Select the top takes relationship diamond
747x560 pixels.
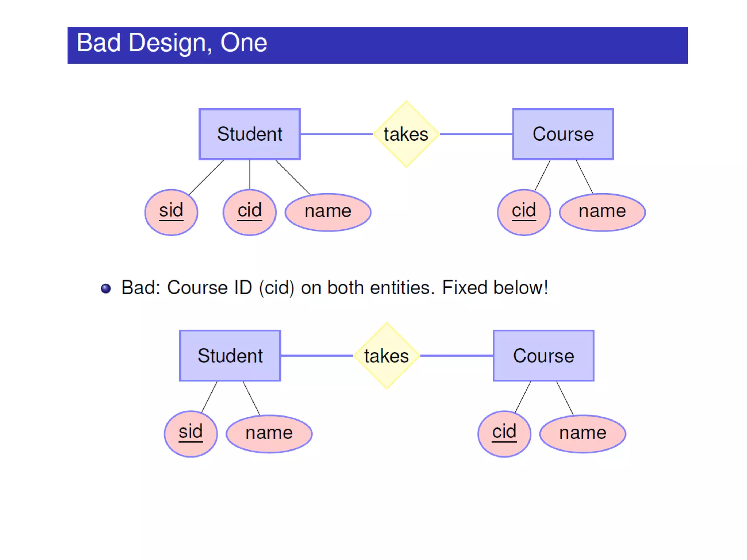406,134
